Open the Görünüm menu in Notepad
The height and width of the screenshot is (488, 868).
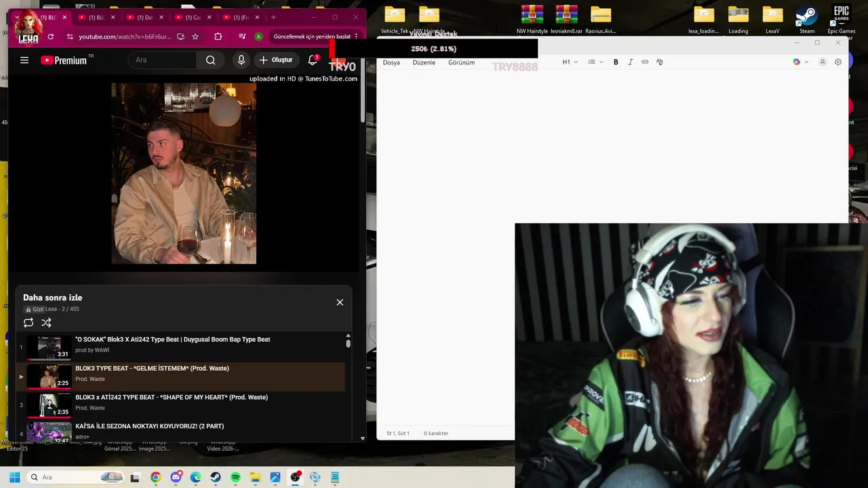461,62
